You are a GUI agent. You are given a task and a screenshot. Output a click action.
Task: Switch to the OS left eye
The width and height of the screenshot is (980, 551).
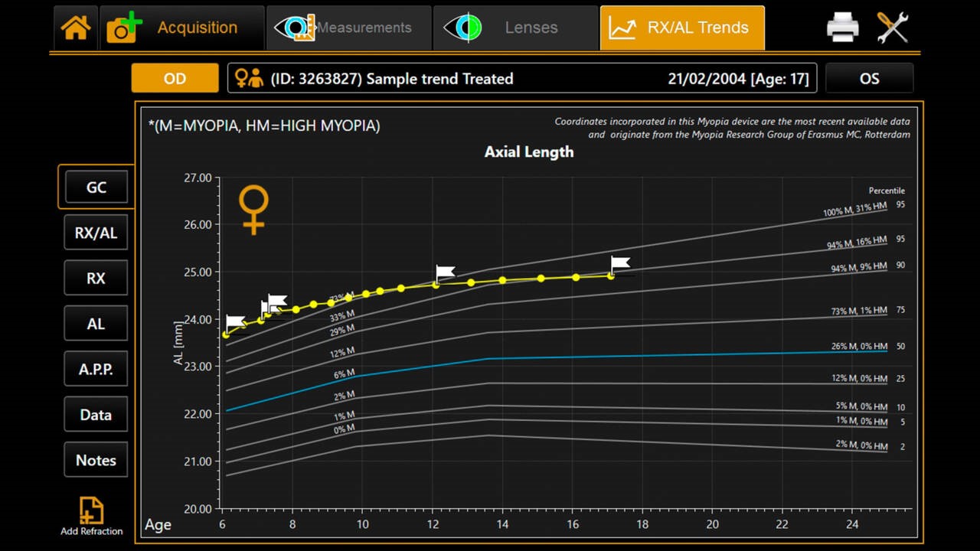[x=869, y=78]
